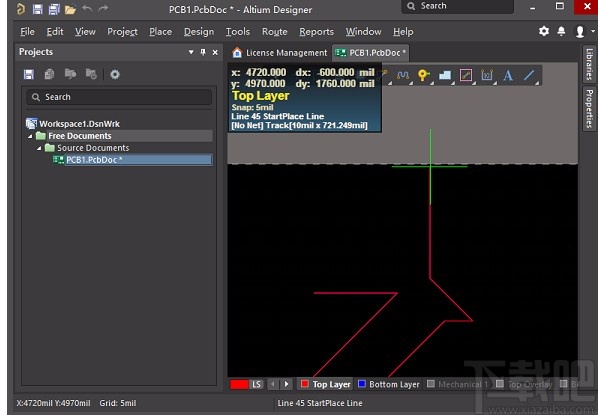
Task: Open settings gear at top right
Action: pos(544,31)
